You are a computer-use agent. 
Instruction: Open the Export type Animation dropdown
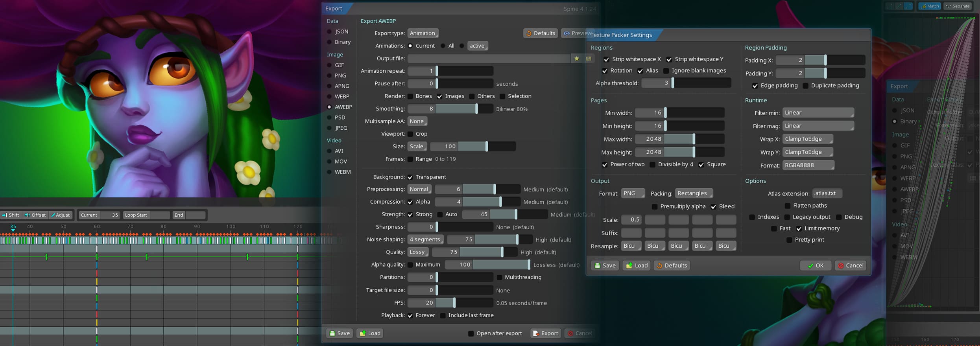point(423,33)
